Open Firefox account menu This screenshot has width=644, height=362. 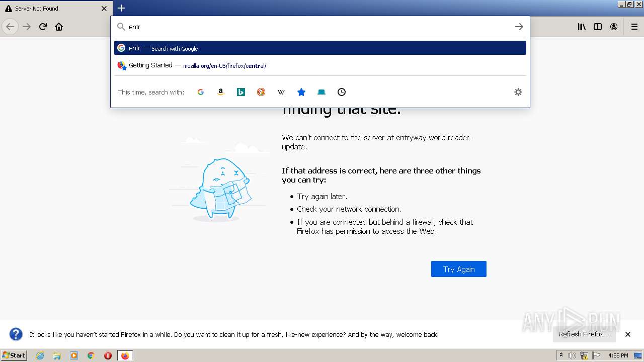[614, 27]
